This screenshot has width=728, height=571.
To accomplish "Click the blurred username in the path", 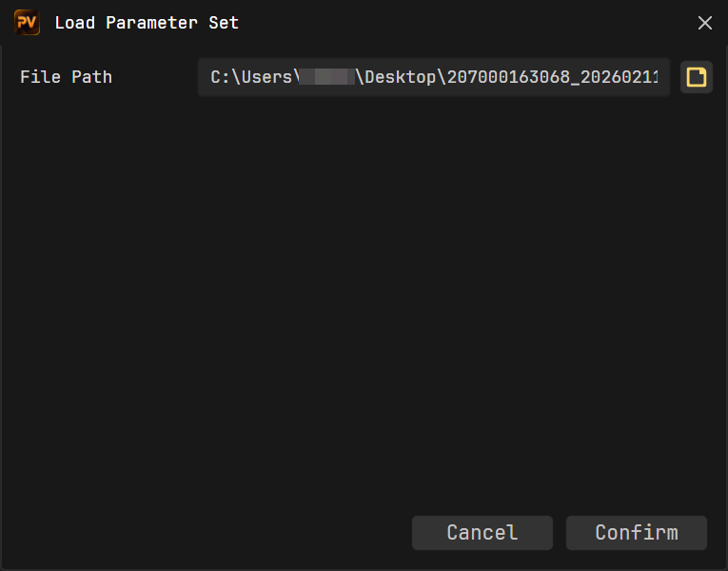I will pyautogui.click(x=327, y=77).
